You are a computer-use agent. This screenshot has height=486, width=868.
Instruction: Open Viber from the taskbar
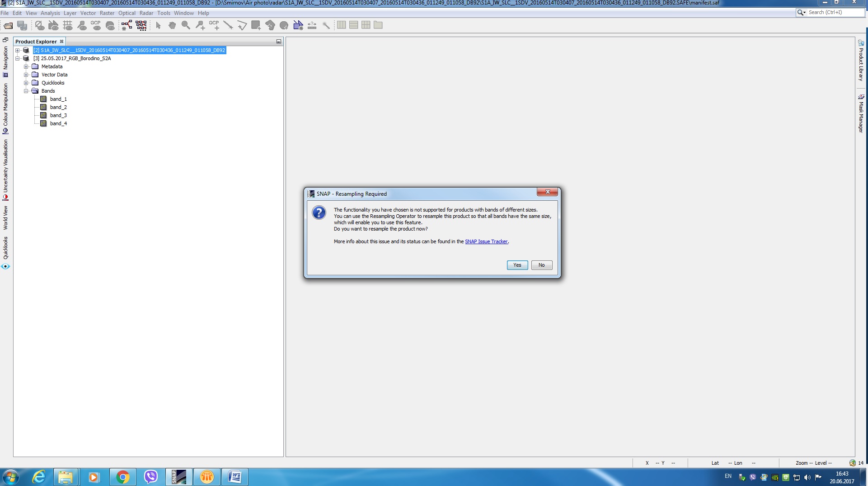coord(150,477)
